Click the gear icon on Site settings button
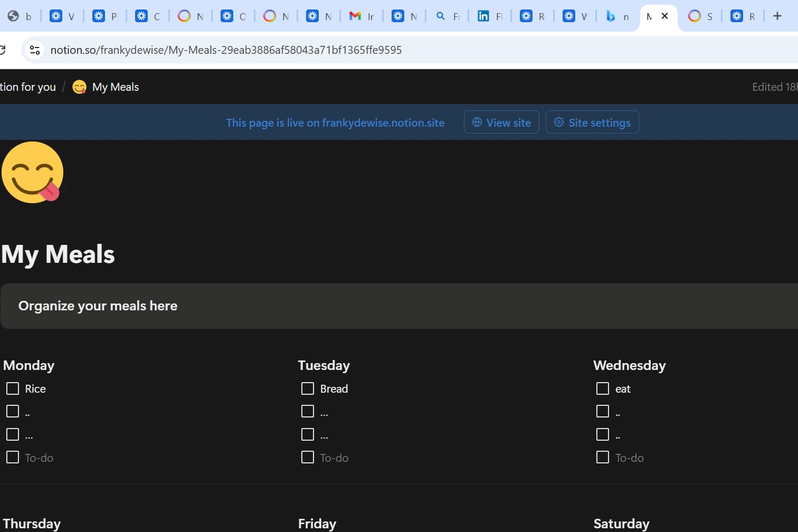This screenshot has height=532, width=798. (558, 122)
